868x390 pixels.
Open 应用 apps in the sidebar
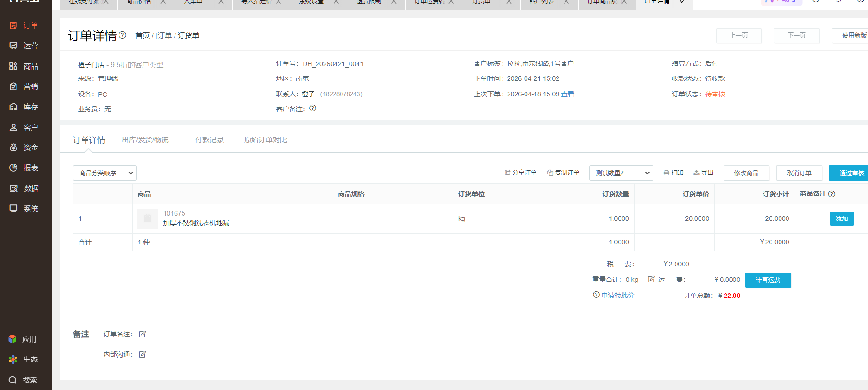pyautogui.click(x=23, y=339)
